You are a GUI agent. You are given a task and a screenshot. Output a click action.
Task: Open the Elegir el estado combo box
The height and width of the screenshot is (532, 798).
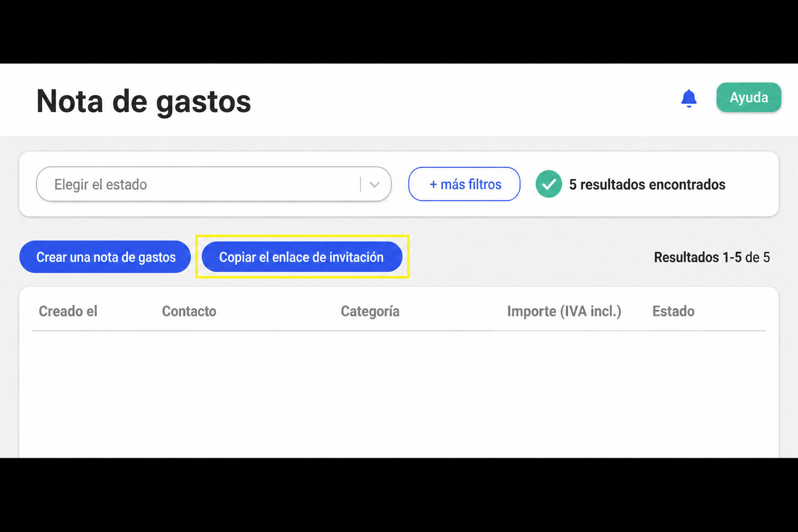[x=214, y=184]
